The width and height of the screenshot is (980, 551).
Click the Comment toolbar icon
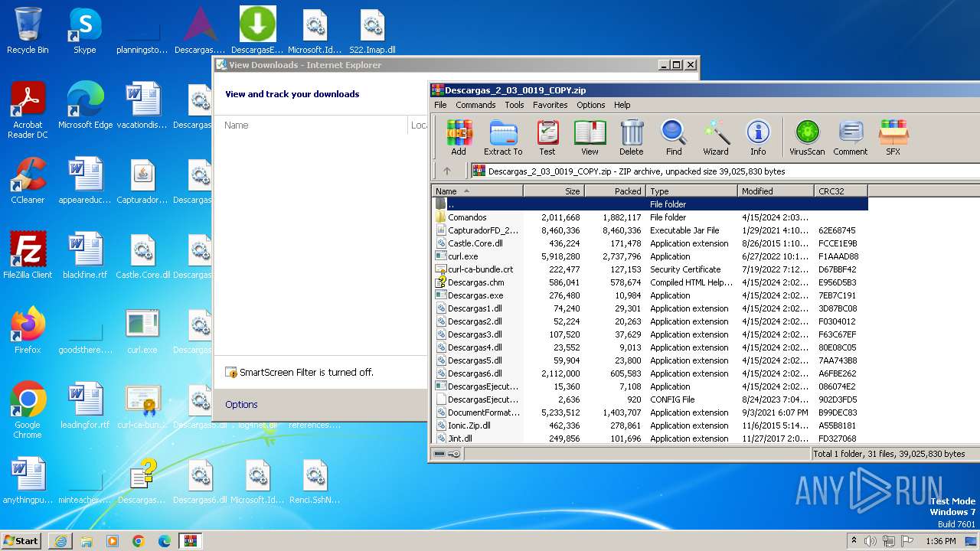click(x=851, y=138)
